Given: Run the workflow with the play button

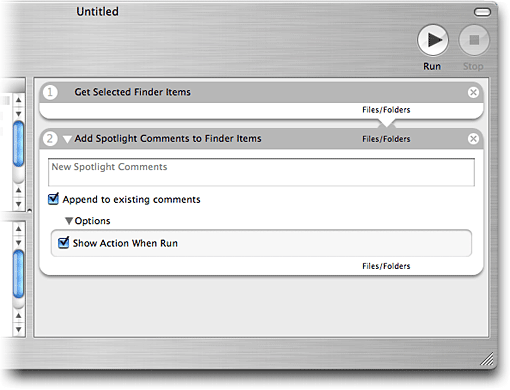Looking at the screenshot, I should (433, 40).
